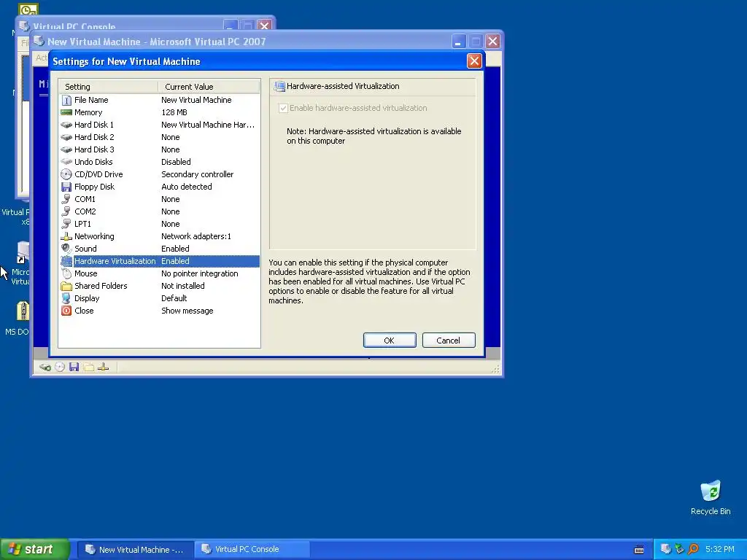
Task: Select 'Not installed' Shared Folders value
Action: coord(183,286)
